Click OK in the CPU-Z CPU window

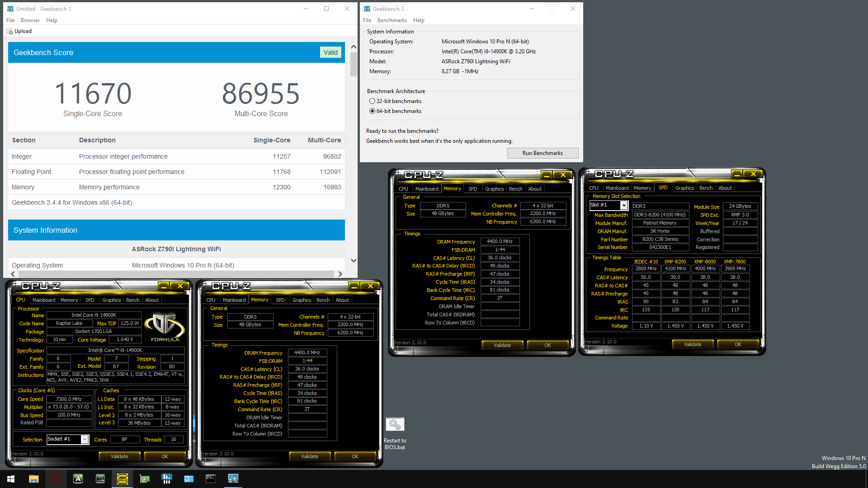click(x=165, y=456)
